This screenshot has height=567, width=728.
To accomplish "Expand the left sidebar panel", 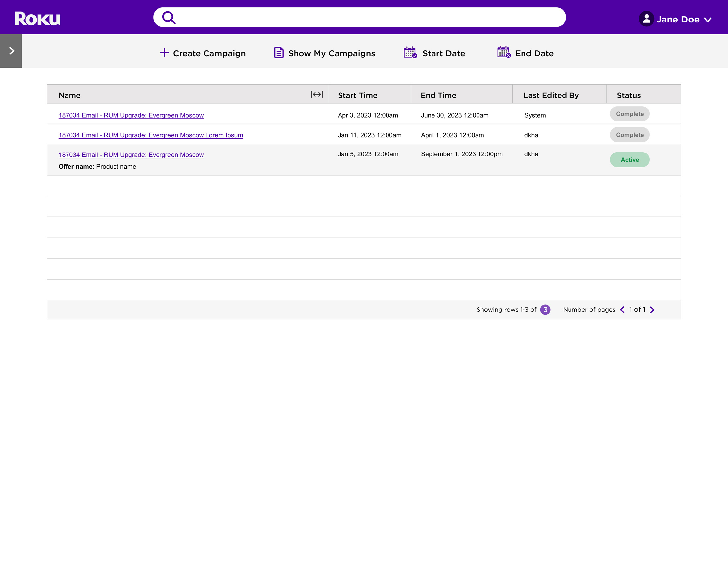I will (11, 51).
